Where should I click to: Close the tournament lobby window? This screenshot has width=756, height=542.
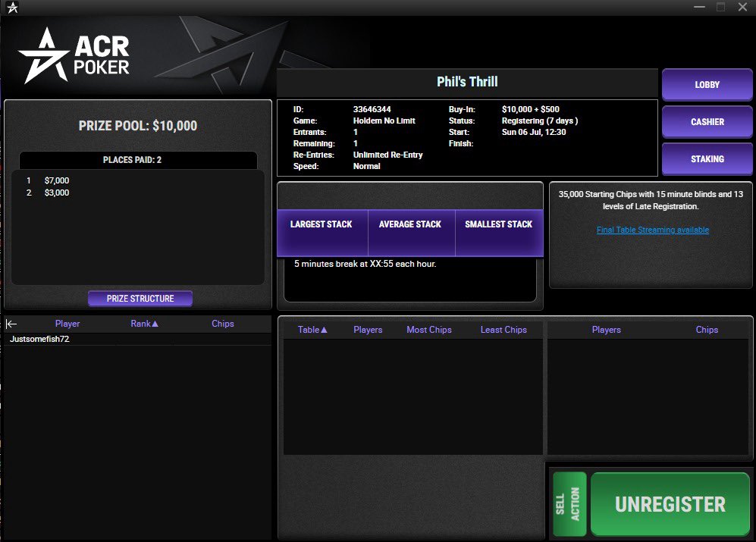[742, 8]
